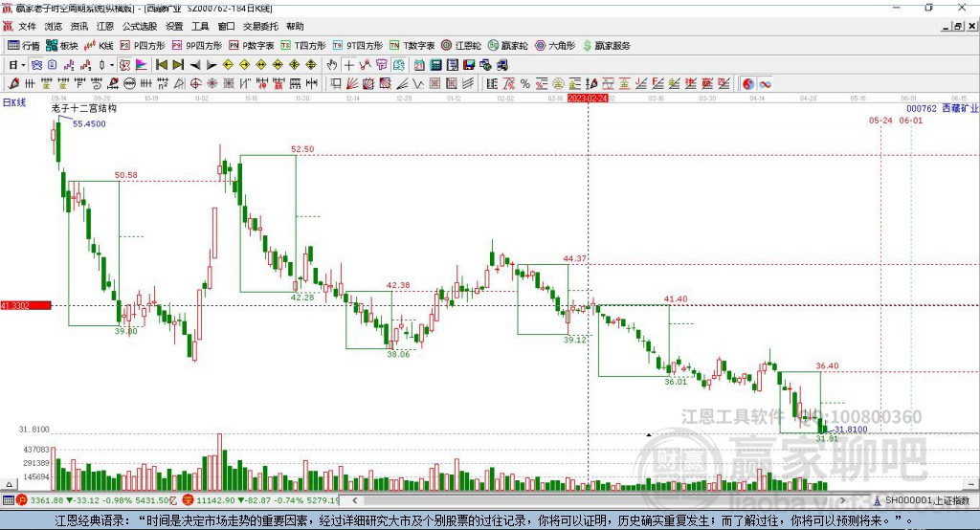Select the hand pan tool
The image size is (980, 530).
[x=331, y=65]
